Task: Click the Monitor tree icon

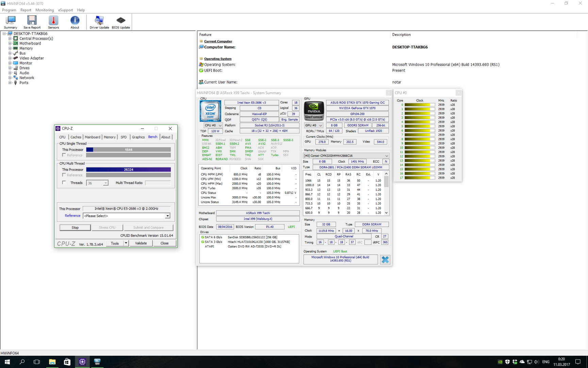Action: [x=15, y=63]
